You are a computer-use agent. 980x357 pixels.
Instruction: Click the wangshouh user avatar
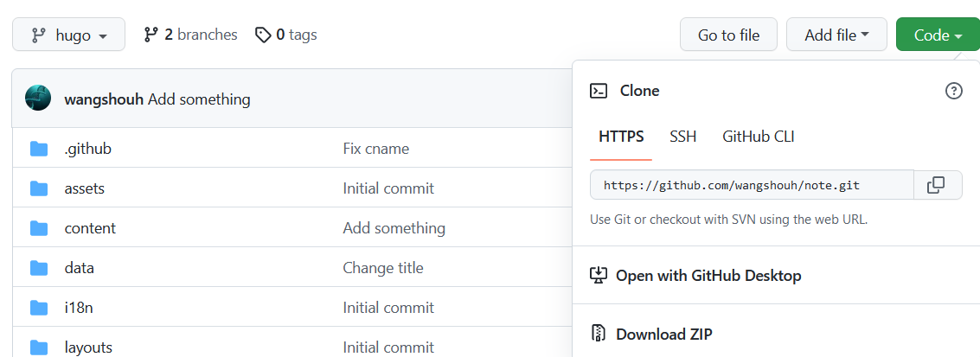point(38,99)
